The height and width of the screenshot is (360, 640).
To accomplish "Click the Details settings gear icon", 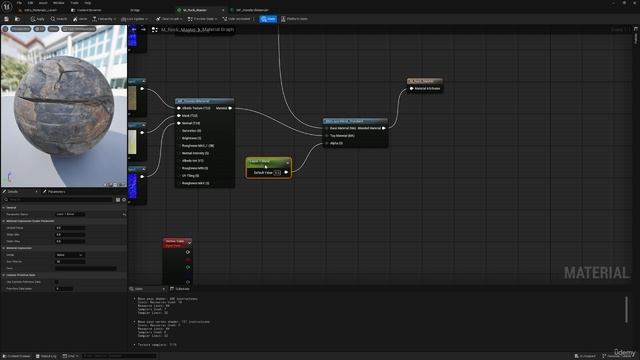I will coord(124,200).
